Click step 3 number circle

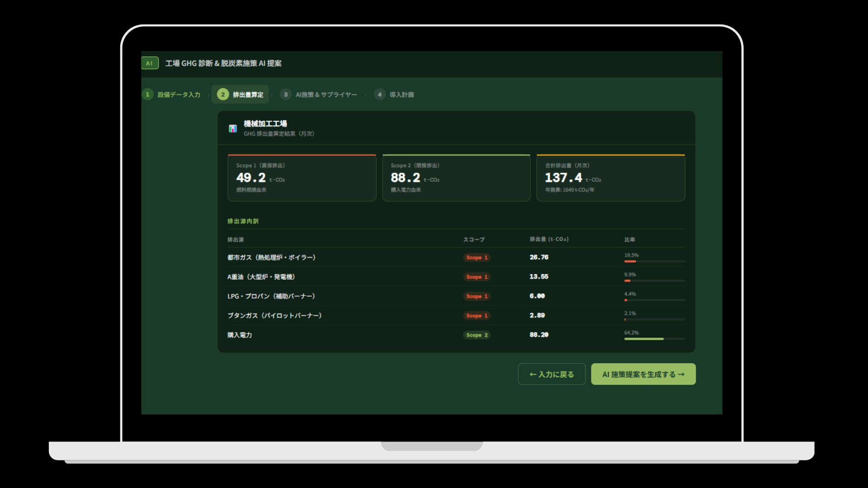click(286, 94)
